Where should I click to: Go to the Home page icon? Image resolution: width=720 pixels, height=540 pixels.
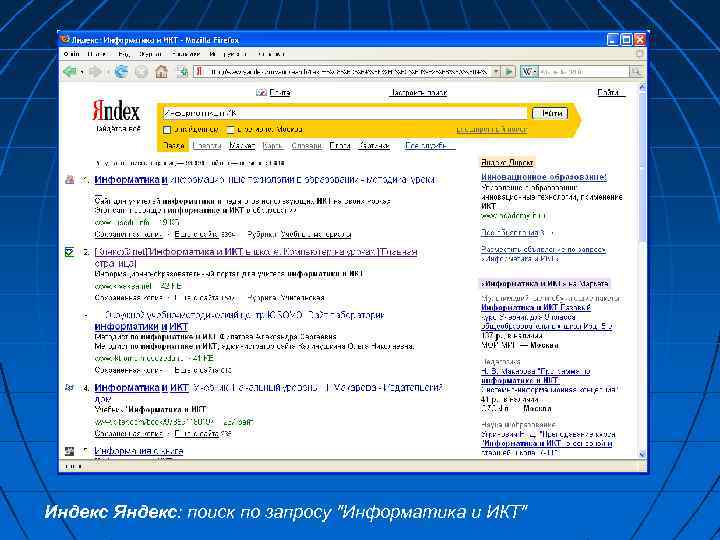pyautogui.click(x=161, y=72)
